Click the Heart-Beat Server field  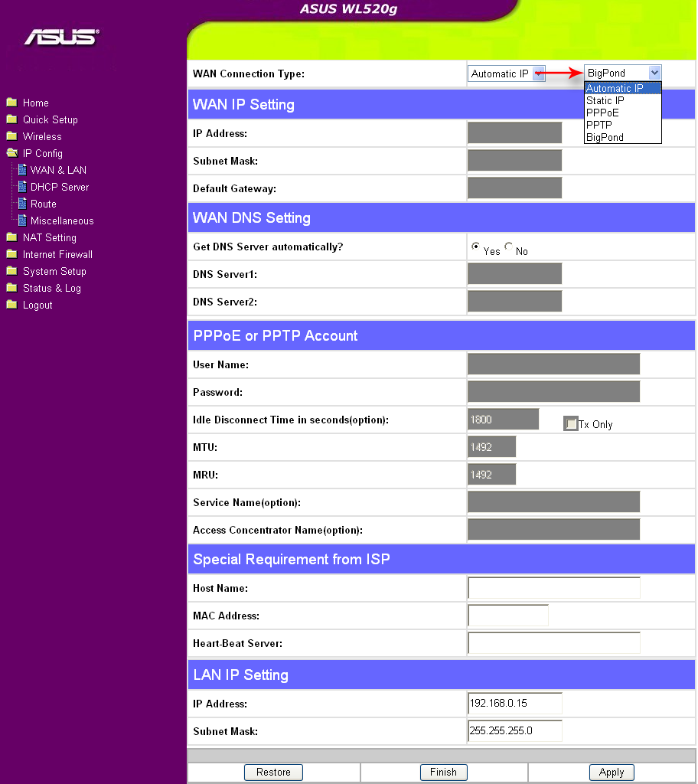554,642
